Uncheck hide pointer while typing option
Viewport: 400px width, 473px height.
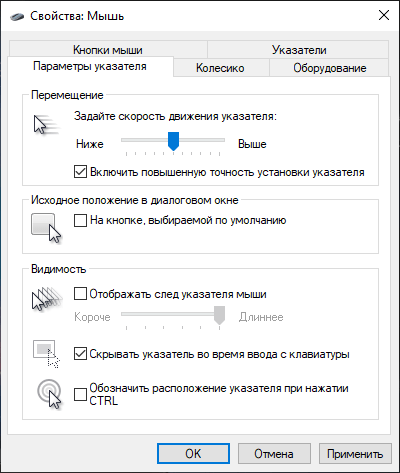pos(80,354)
